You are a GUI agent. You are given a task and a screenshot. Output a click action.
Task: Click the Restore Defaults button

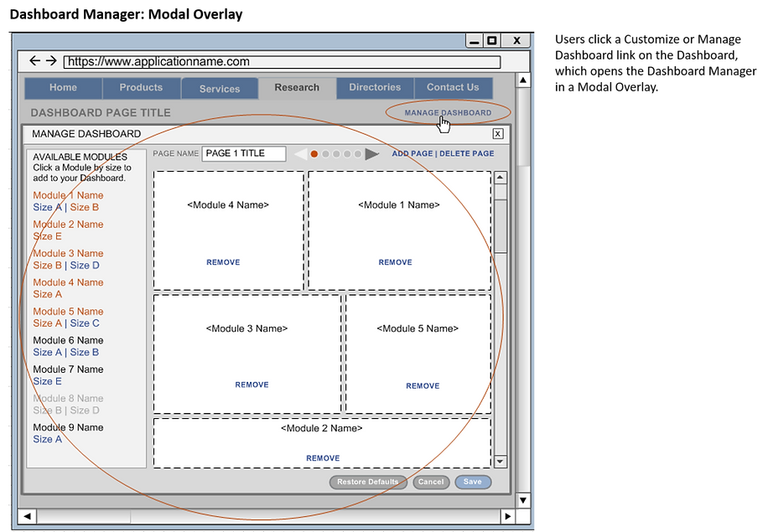(x=368, y=482)
